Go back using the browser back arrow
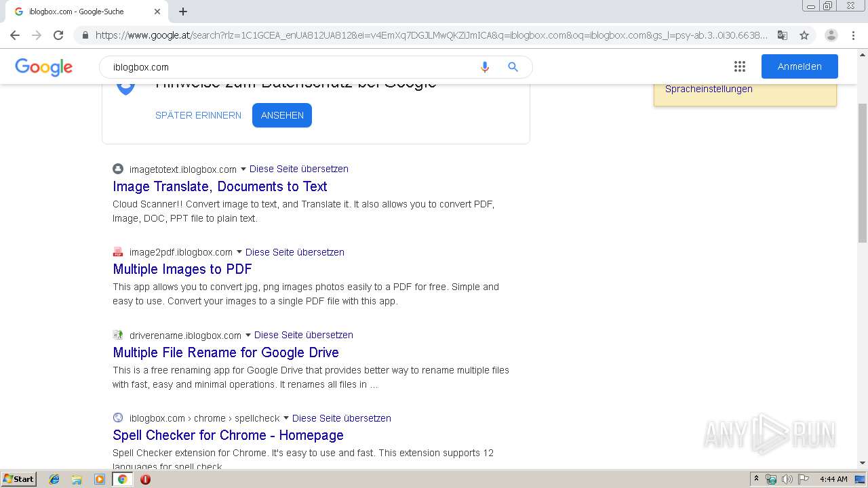 click(x=15, y=35)
